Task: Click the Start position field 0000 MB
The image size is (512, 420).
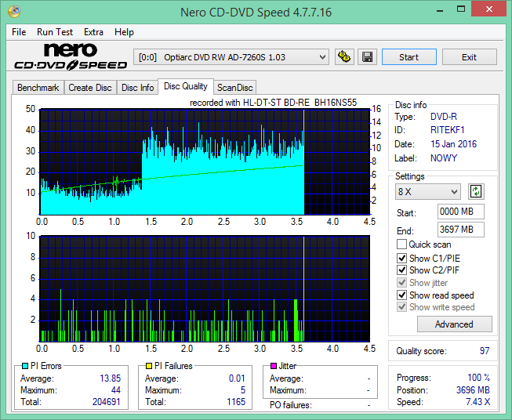Action: point(461,212)
